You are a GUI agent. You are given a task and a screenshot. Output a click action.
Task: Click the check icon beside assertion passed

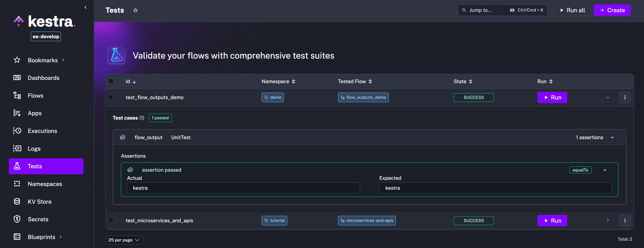(x=130, y=170)
